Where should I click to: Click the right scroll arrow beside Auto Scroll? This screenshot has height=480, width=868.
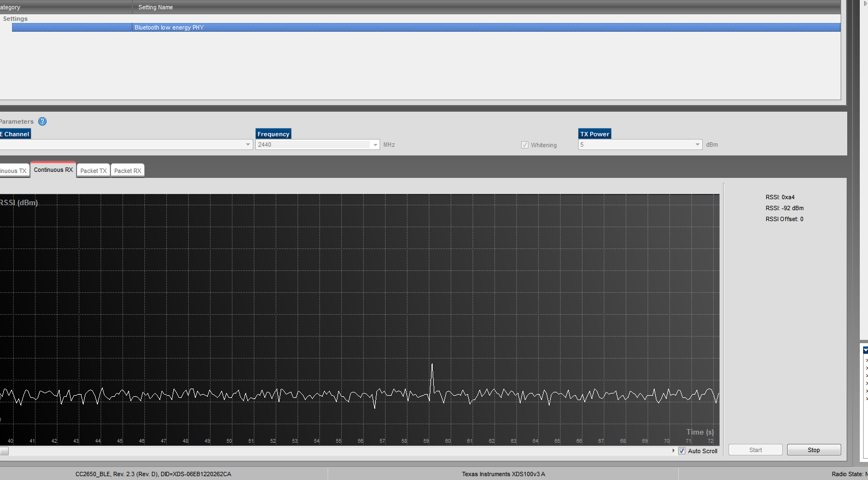tap(673, 451)
